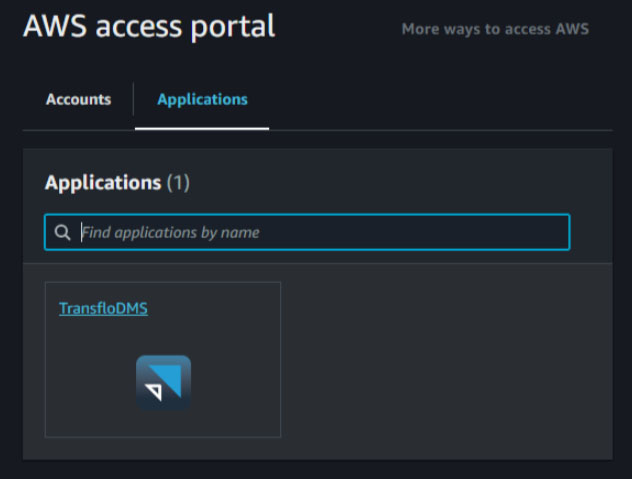
Task: Select the search glyph inside the filter box
Action: [x=62, y=232]
